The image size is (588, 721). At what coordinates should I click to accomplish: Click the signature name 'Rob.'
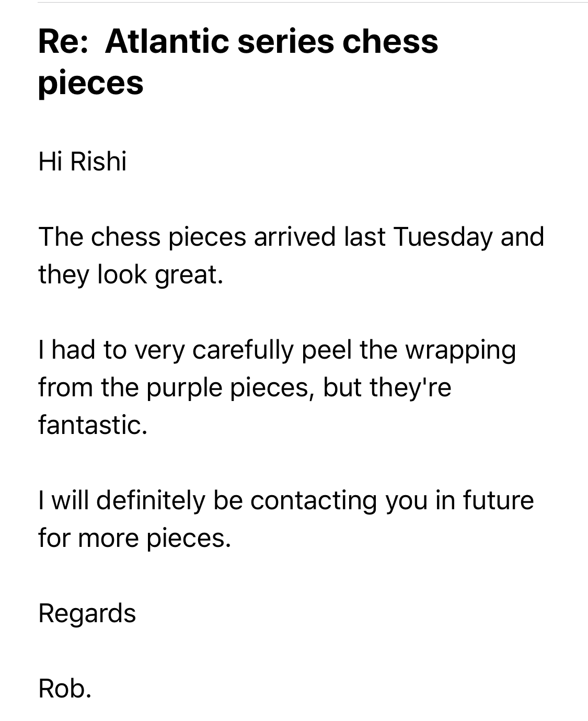(65, 688)
